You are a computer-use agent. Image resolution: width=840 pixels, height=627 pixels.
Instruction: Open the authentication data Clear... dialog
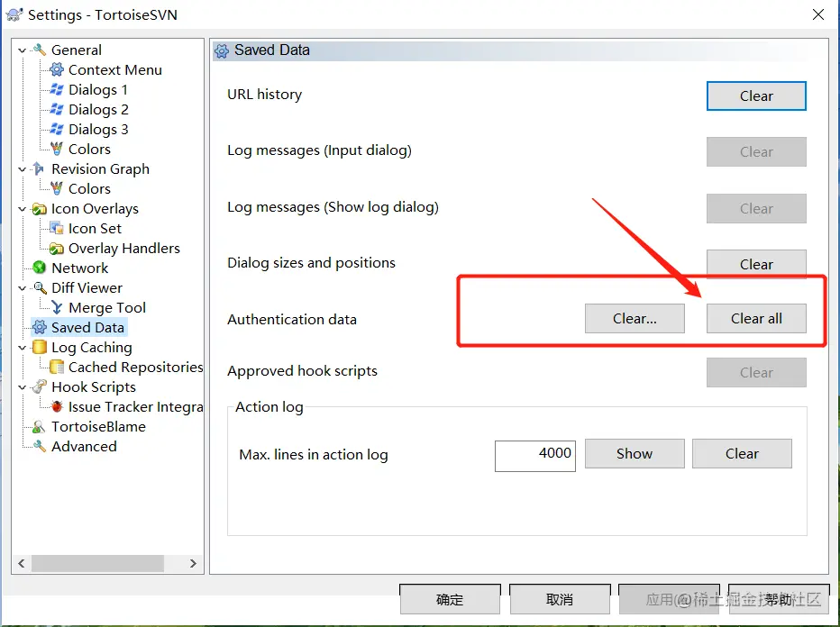coord(635,319)
